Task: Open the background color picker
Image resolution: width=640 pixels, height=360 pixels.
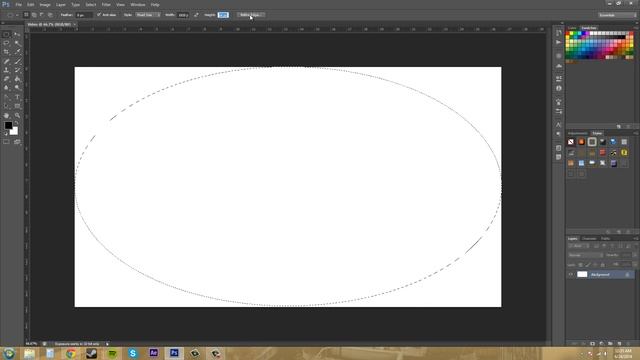Action: tap(15, 131)
